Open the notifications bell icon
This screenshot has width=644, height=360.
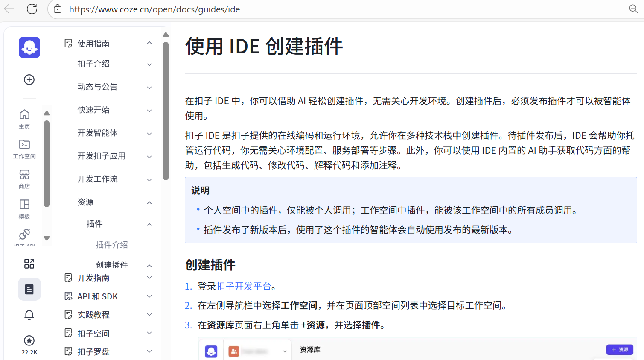point(29,315)
